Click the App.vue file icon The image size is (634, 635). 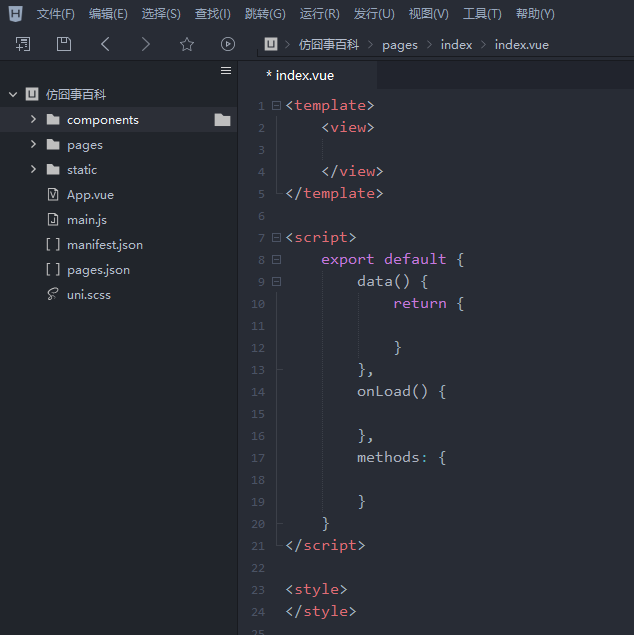(x=53, y=195)
